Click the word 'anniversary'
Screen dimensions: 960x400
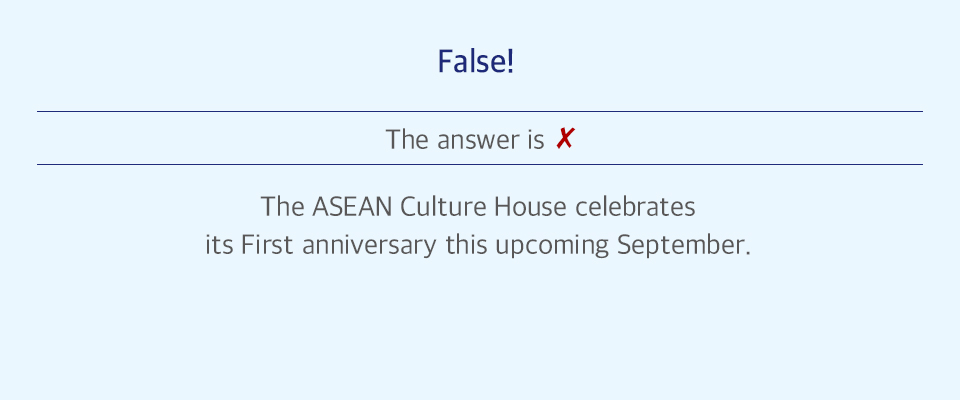(369, 246)
